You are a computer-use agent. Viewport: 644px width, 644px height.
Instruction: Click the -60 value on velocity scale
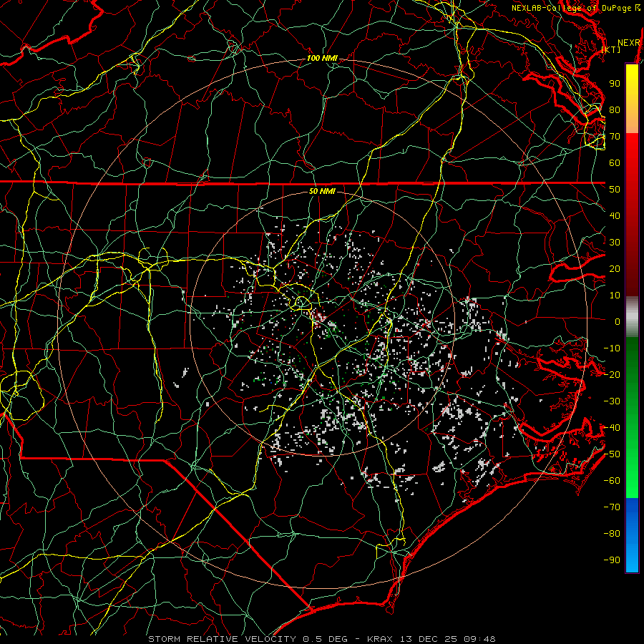[612, 481]
